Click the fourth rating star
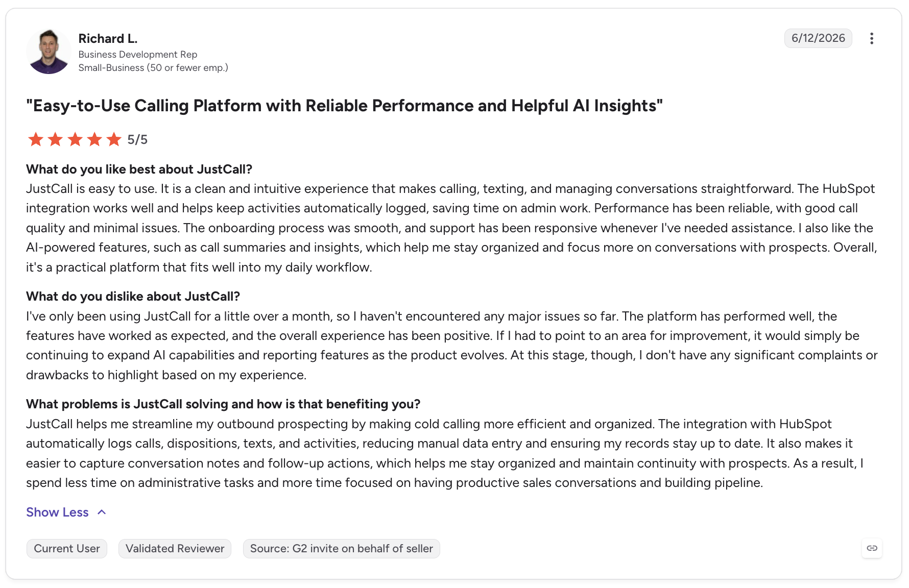The height and width of the screenshot is (588, 909). 94,139
